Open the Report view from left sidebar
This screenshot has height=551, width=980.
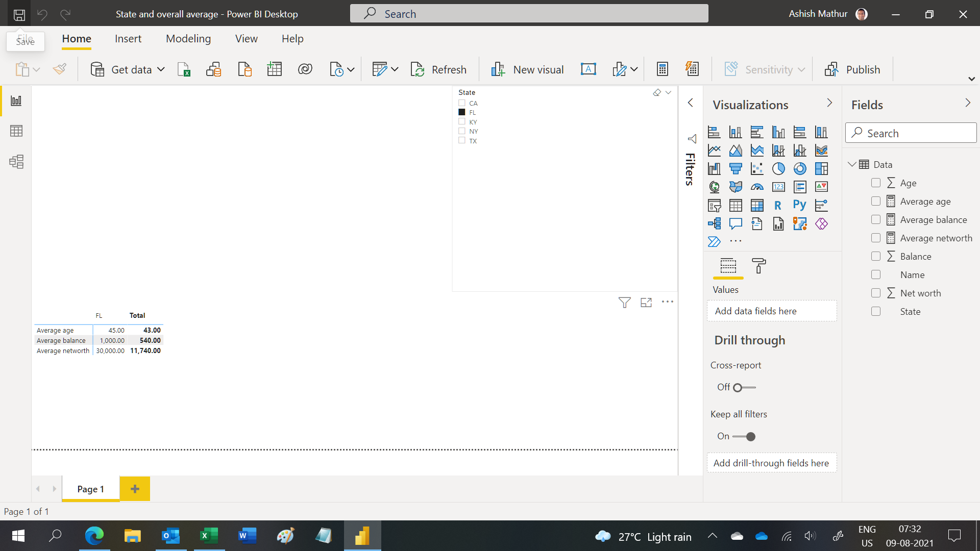[16, 101]
